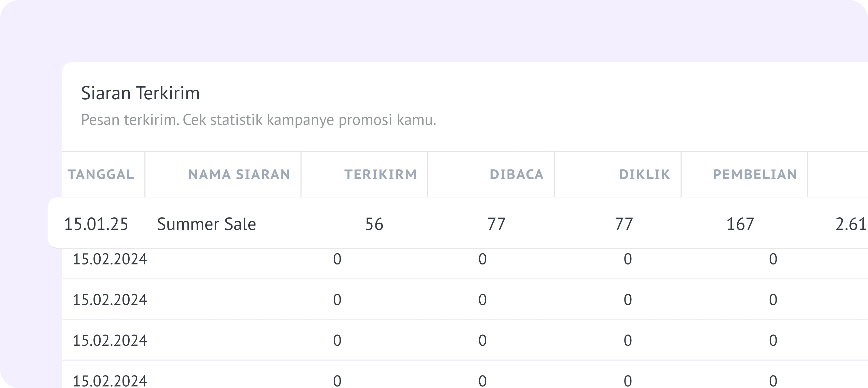Select last visible 15.02.2024 row date

tap(110, 381)
